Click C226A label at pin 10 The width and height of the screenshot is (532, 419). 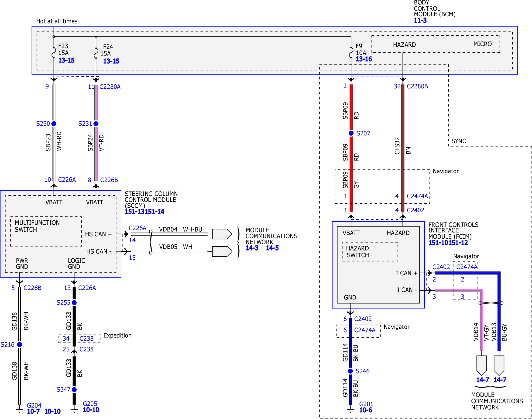(67, 180)
